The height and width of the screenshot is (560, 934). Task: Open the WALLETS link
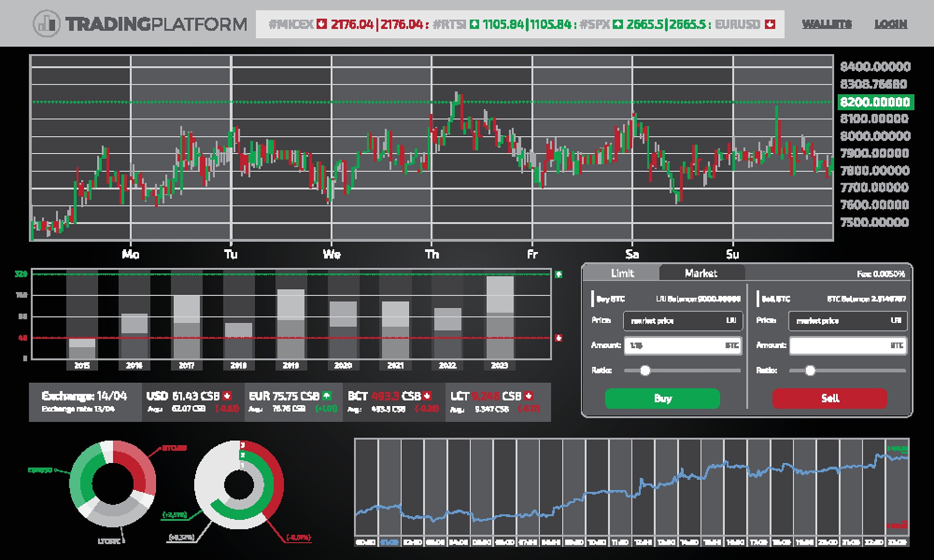click(x=826, y=24)
